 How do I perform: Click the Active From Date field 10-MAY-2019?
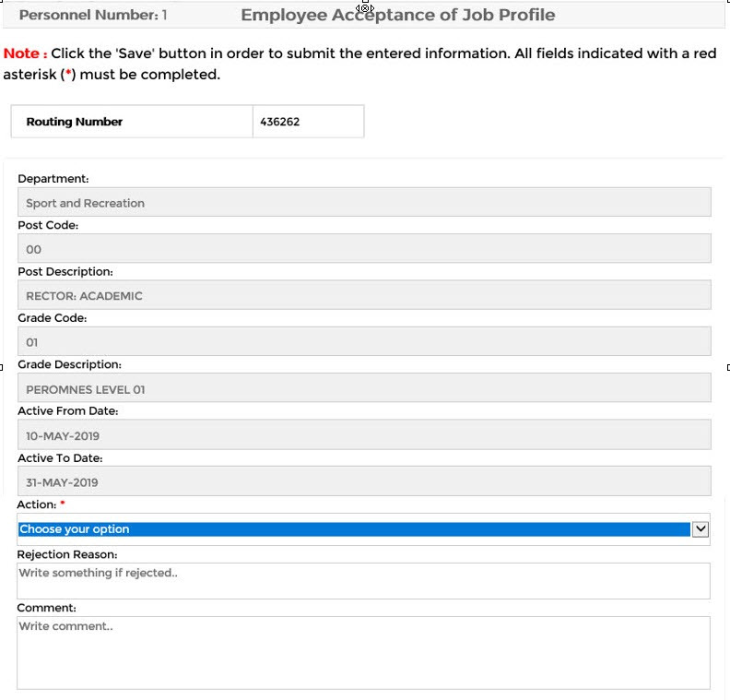363,435
